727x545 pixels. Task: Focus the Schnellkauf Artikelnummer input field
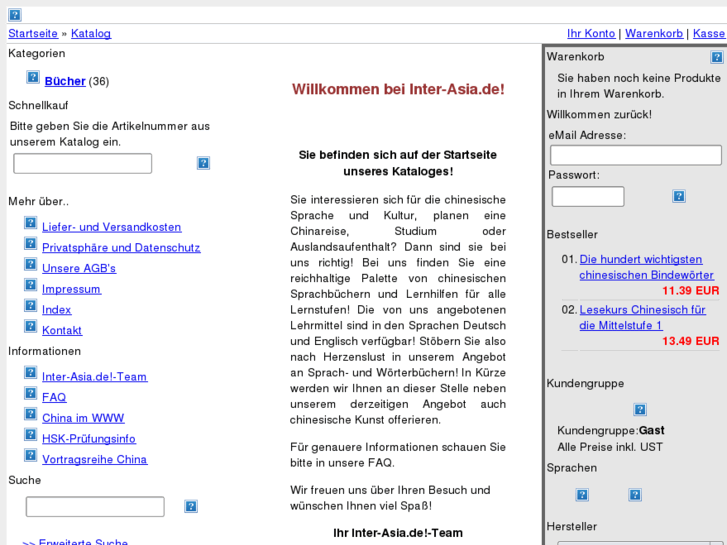pyautogui.click(x=83, y=163)
